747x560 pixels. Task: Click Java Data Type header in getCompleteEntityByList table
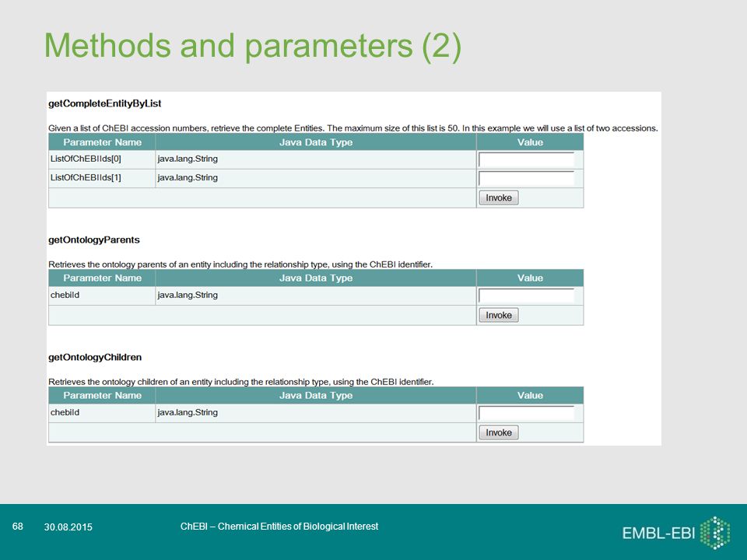pos(315,142)
